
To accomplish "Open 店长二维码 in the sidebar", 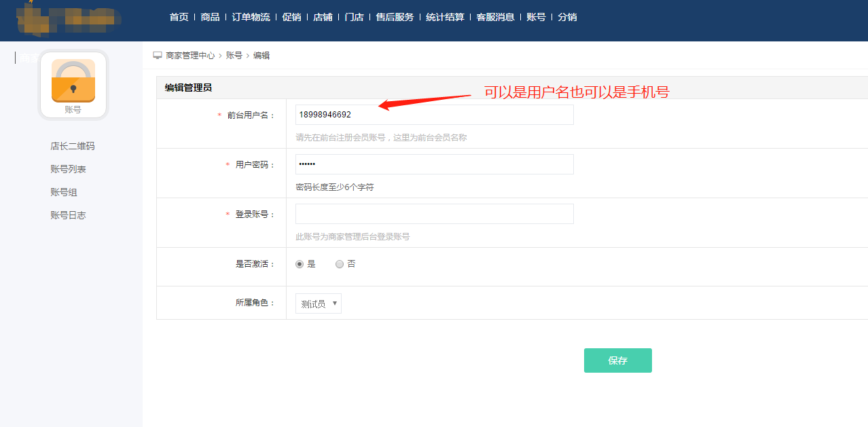I will pos(73,146).
